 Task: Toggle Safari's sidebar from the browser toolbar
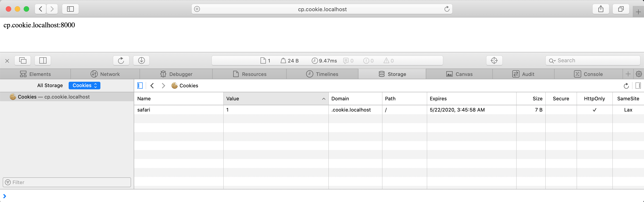click(x=70, y=9)
